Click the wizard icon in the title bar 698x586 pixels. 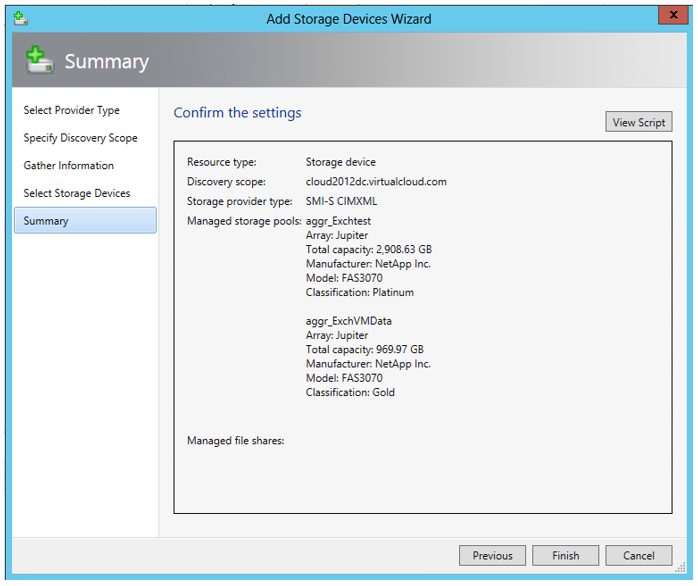(x=20, y=18)
